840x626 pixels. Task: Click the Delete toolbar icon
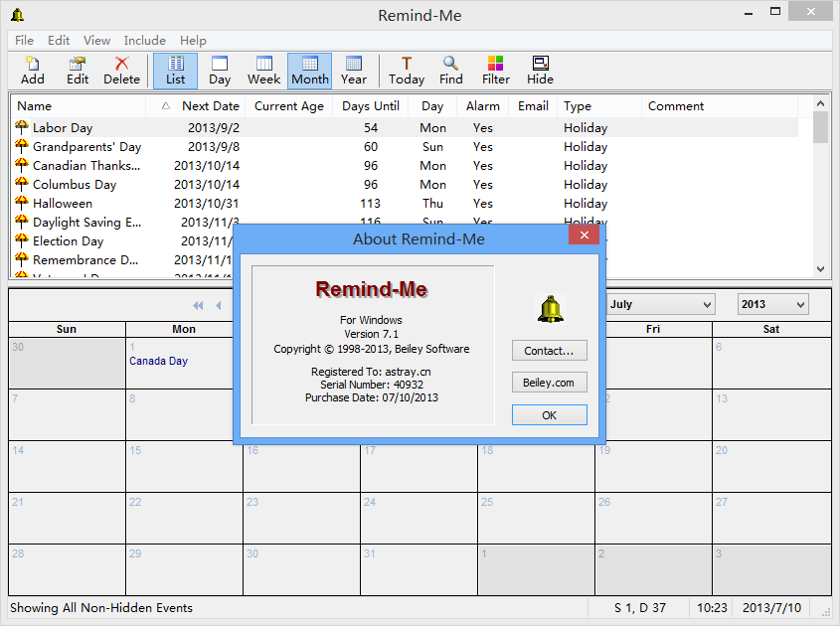click(121, 71)
